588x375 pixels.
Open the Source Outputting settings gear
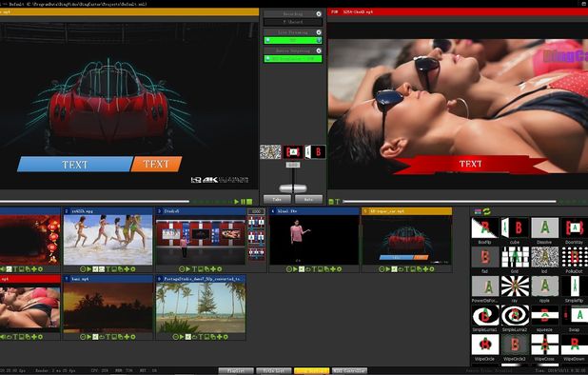[x=319, y=50]
